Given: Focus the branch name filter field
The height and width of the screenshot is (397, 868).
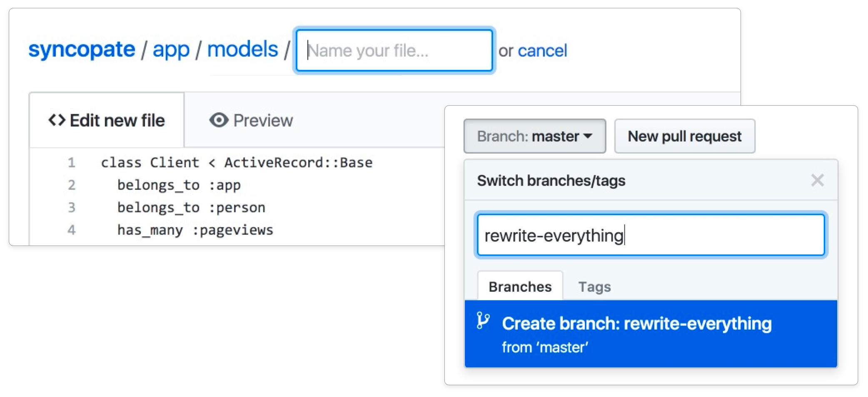Looking at the screenshot, I should pos(650,235).
